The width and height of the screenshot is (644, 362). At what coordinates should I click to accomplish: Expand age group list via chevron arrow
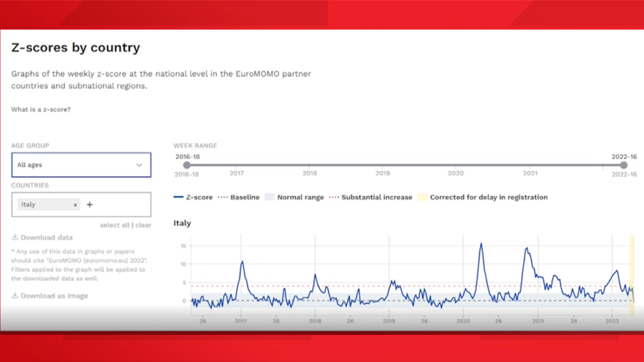tap(139, 165)
